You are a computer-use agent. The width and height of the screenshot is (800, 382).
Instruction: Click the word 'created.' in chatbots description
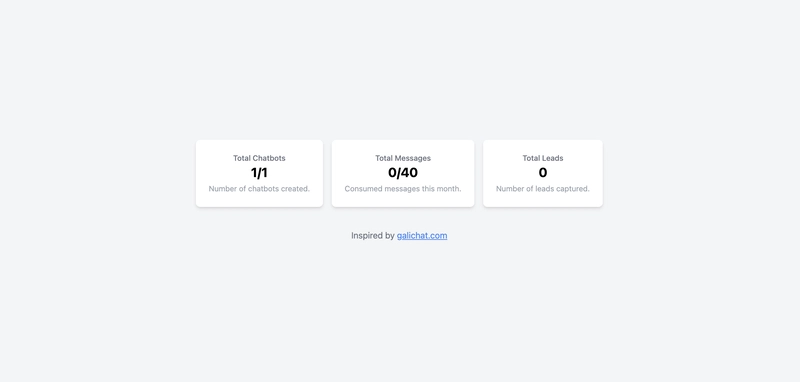[295, 189]
